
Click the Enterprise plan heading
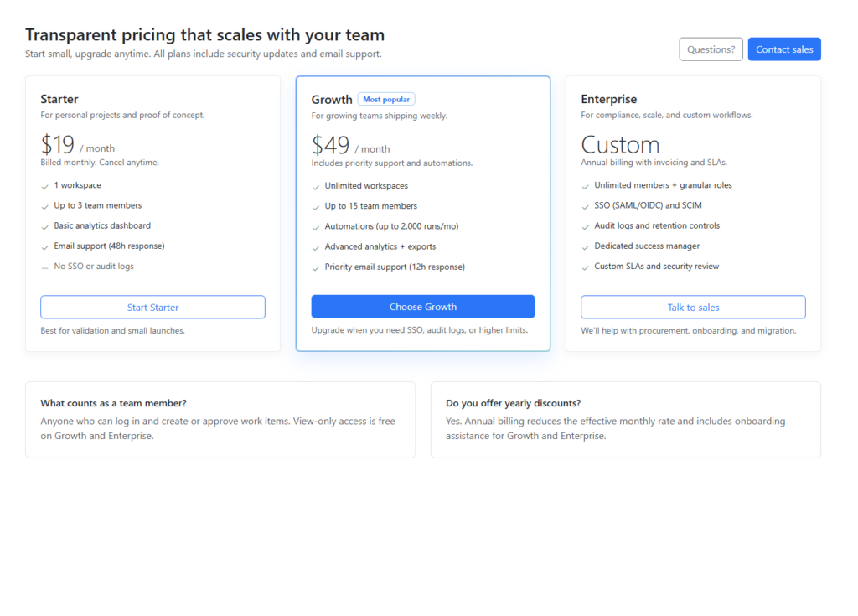[609, 99]
